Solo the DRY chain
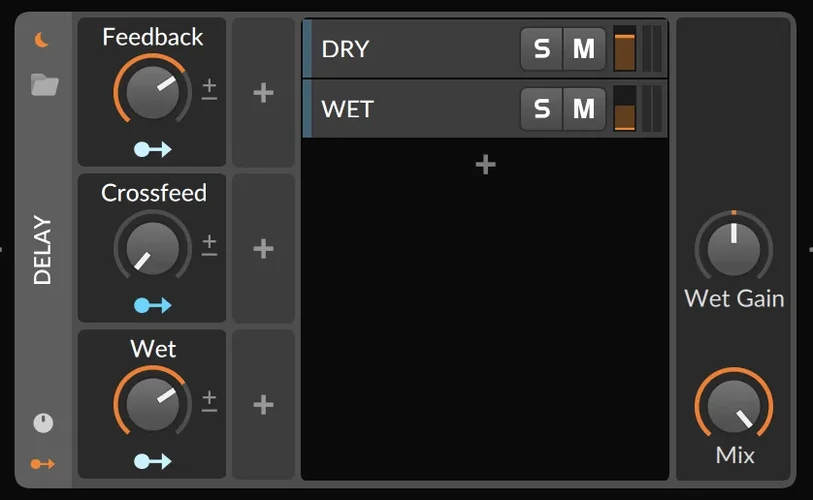Viewport: 813px width, 500px height. point(541,49)
